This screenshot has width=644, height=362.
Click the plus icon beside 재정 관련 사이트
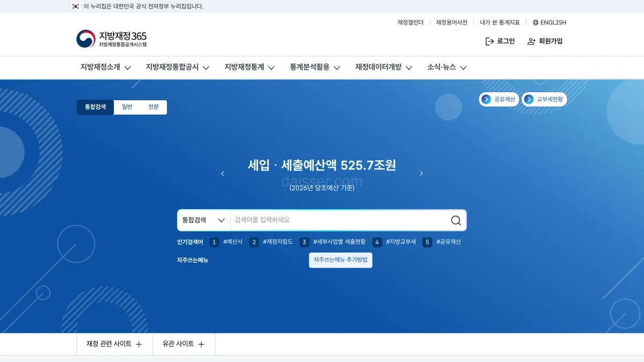(139, 344)
